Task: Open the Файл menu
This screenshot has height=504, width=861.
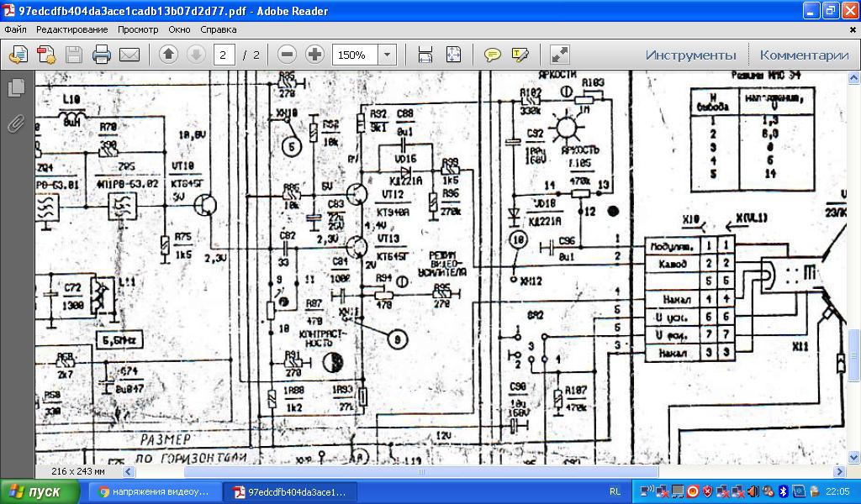Action: click(x=15, y=29)
